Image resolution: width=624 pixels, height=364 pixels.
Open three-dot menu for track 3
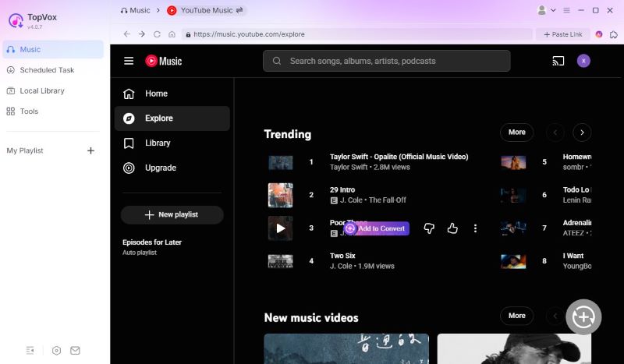[475, 228]
